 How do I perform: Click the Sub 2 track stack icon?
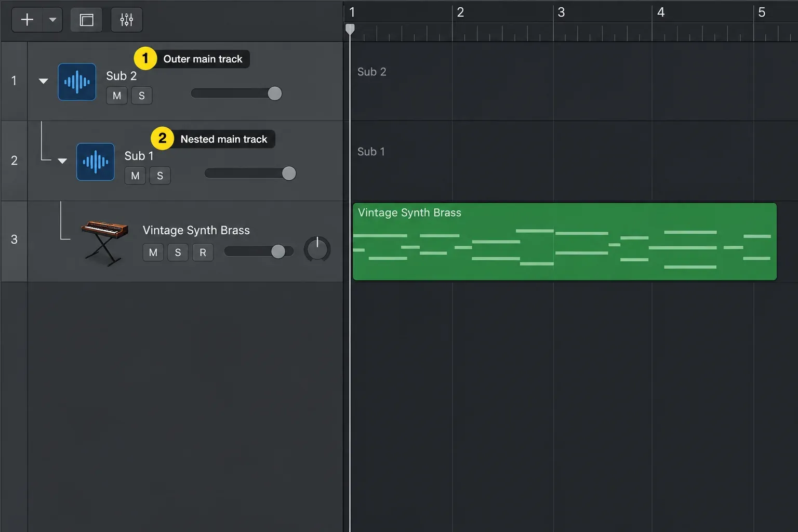tap(77, 82)
